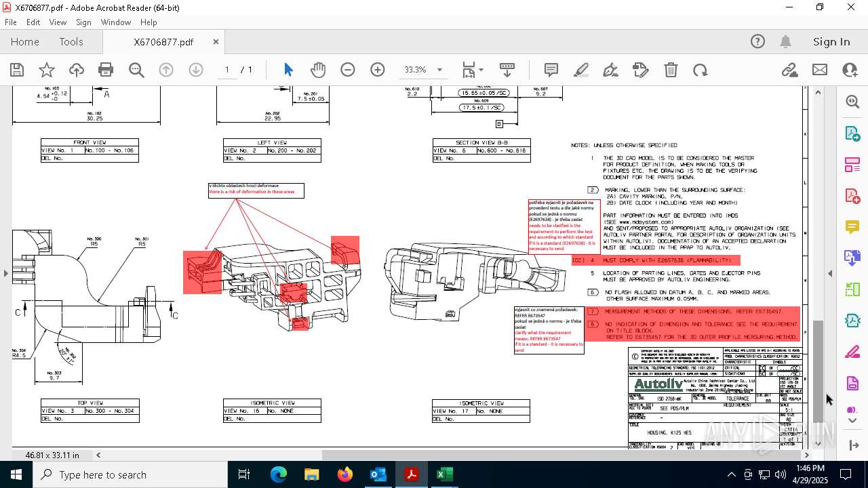Hide right pane using the side arrow
Image resolution: width=868 pixels, height=488 pixels.
coord(831,273)
